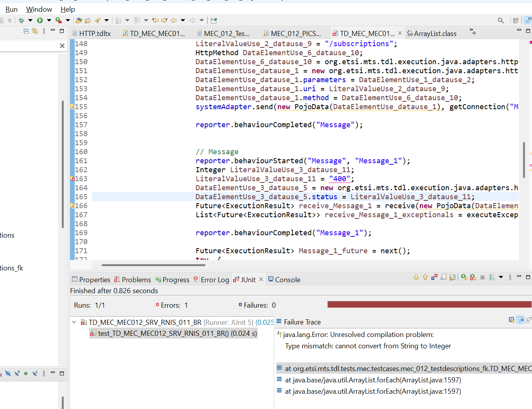Open JUnit View Menu dots

click(x=510, y=277)
